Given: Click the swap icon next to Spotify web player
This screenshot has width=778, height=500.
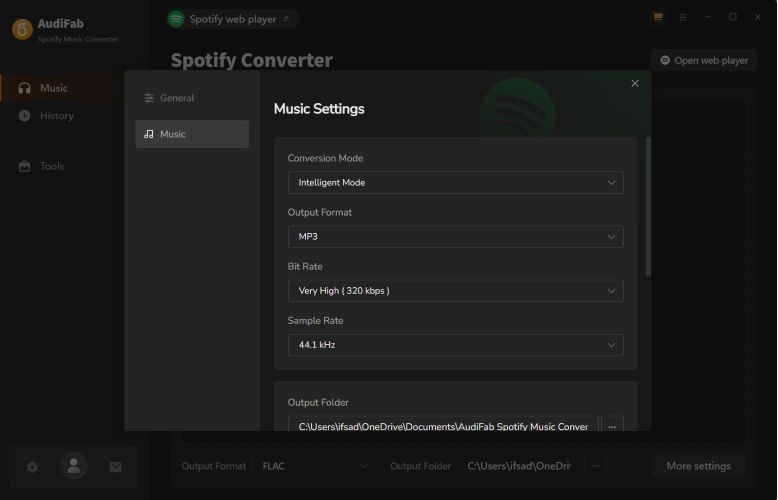Looking at the screenshot, I should (x=287, y=19).
